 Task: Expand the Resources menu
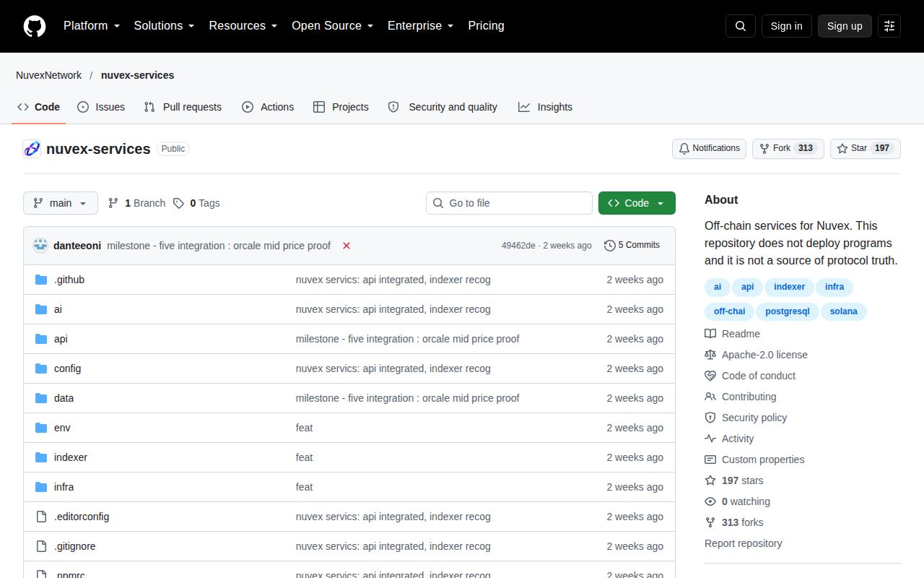[x=243, y=26]
